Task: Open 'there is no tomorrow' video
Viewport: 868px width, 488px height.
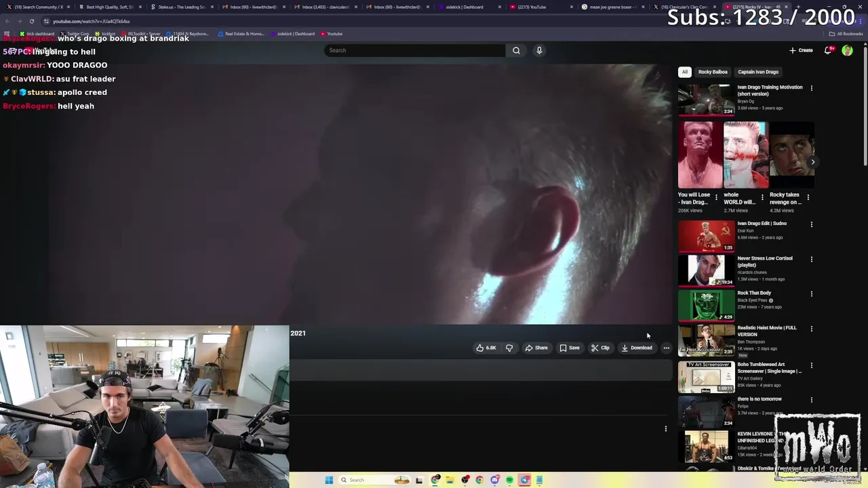Action: (x=706, y=411)
